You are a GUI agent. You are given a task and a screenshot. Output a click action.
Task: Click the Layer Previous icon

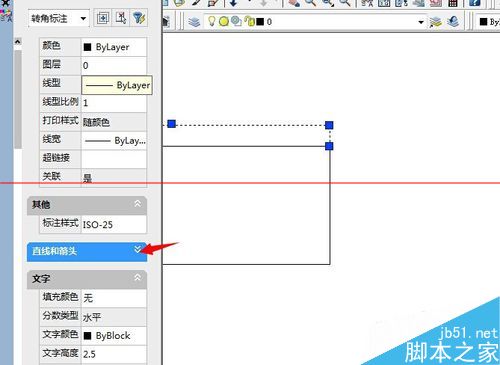coord(453,22)
